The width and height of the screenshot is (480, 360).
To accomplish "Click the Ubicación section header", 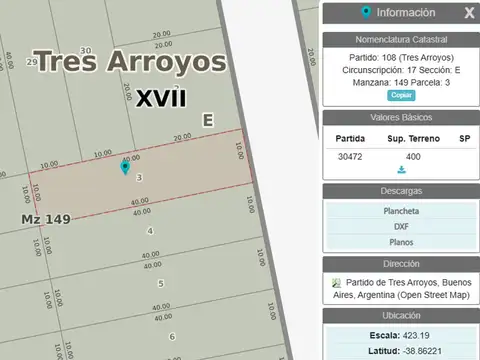I will [401, 315].
